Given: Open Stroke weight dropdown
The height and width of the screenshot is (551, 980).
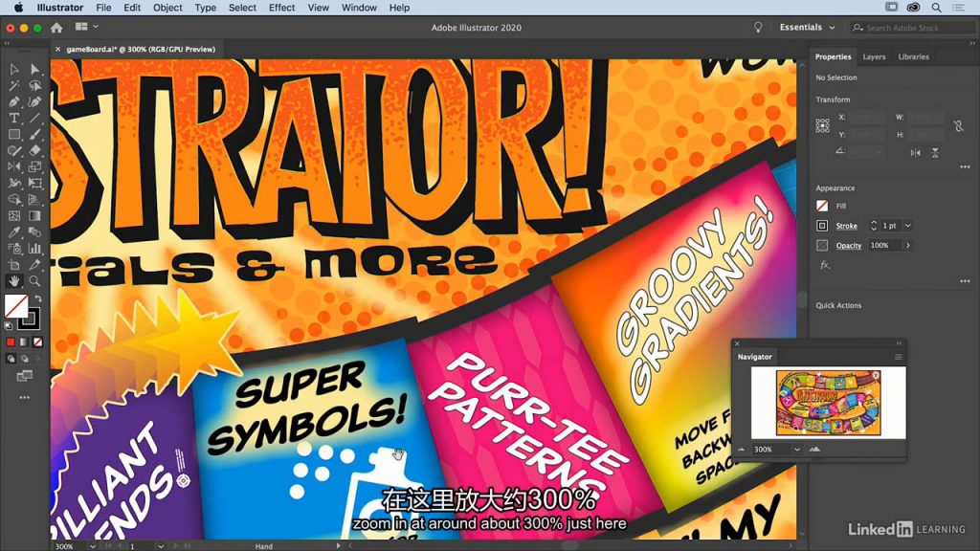Looking at the screenshot, I should (907, 226).
